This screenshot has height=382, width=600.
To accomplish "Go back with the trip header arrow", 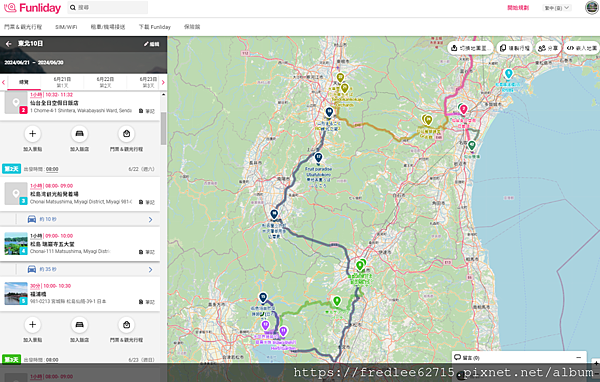I will 8,44.
